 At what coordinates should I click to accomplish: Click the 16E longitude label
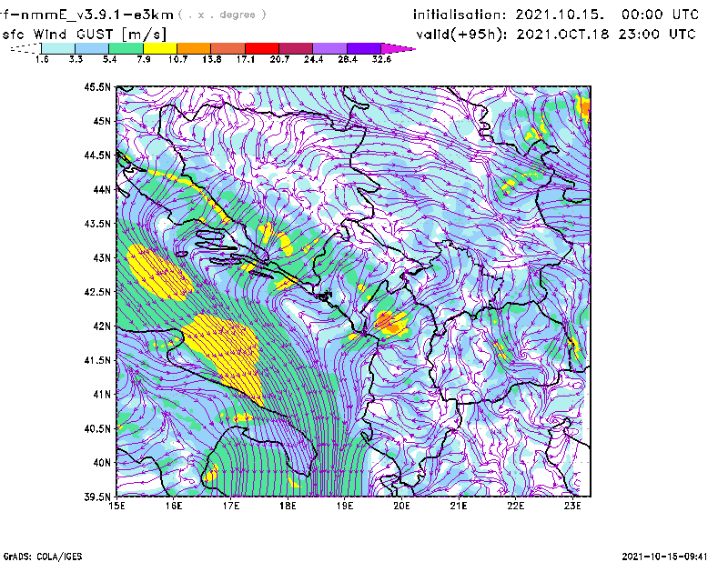[174, 506]
